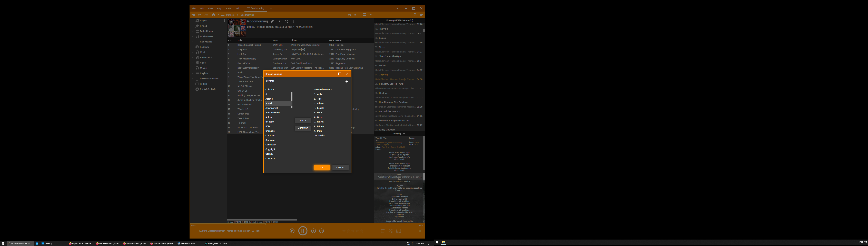Open the Tools menu
868x246 pixels.
229,8
